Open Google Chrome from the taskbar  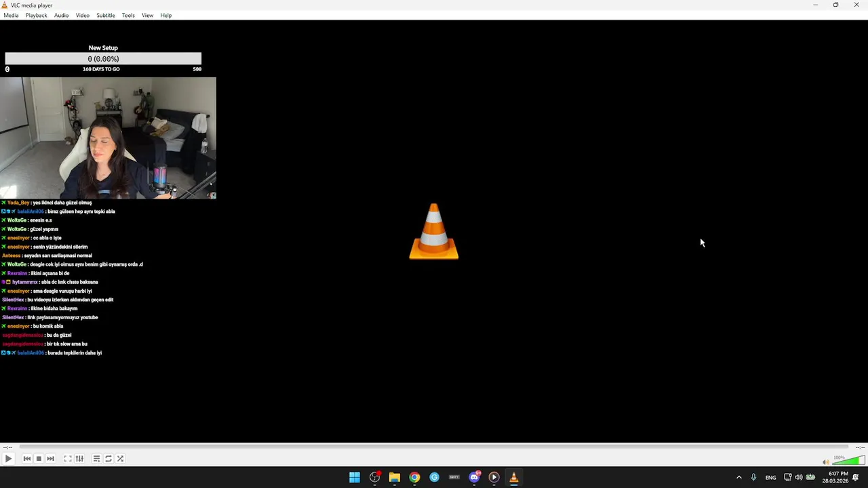[414, 477]
